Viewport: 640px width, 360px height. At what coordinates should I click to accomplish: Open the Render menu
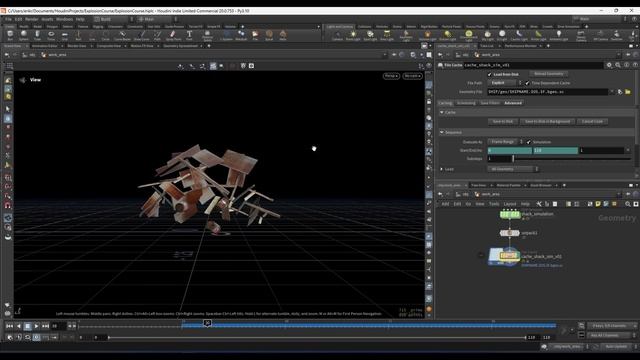click(31, 19)
